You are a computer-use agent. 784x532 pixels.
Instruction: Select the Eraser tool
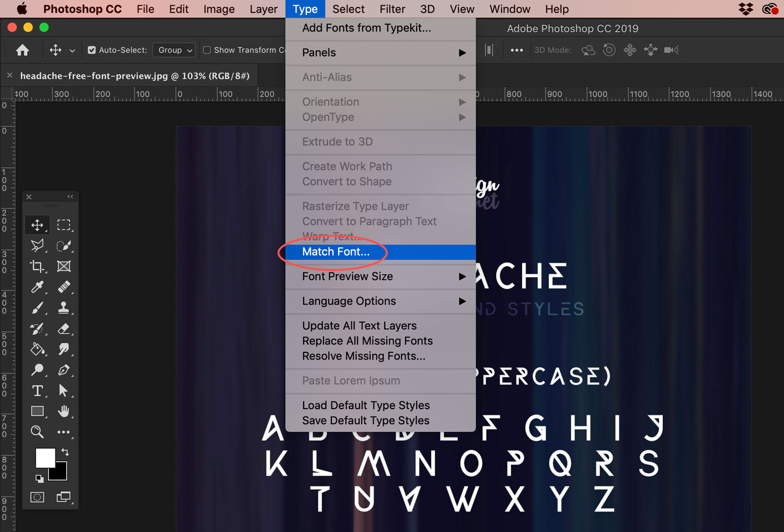tap(65, 329)
